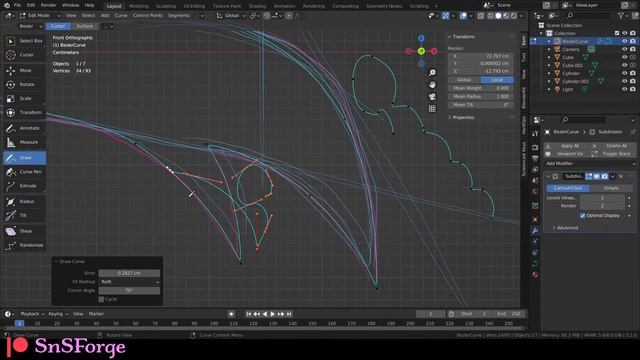Click the Toggle Stack button
Viewport: 640px width, 360px height.
[x=613, y=154]
